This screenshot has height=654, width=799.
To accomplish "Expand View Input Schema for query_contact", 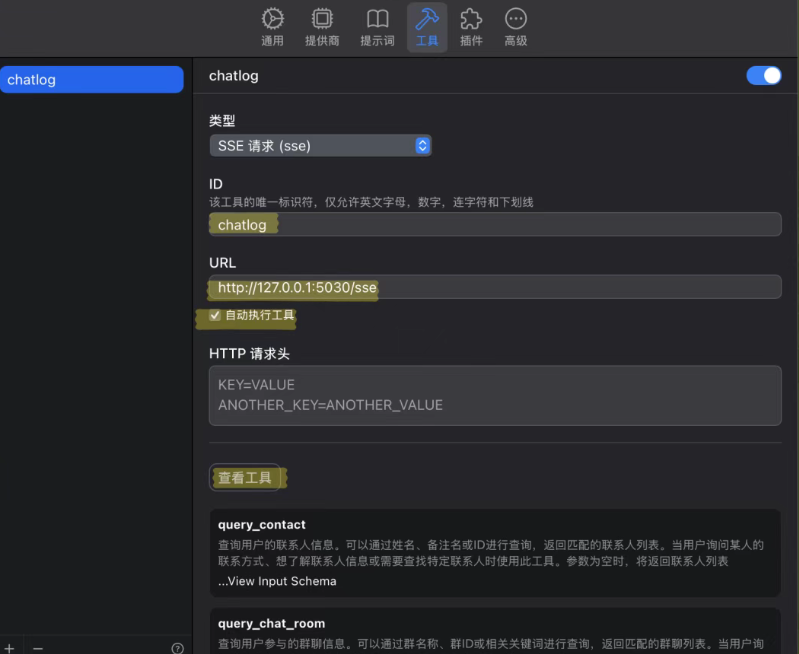I will [277, 581].
